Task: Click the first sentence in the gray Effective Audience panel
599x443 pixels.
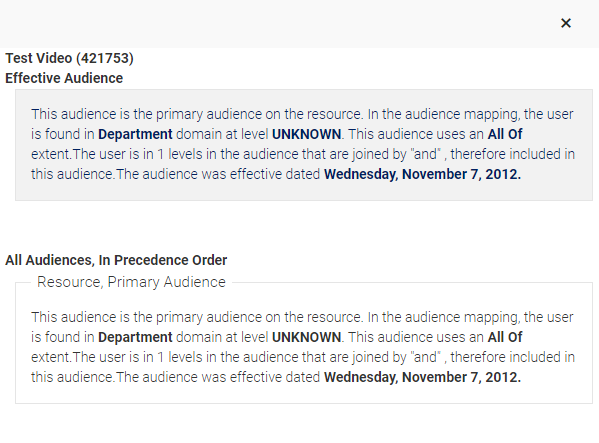Action: coord(198,114)
